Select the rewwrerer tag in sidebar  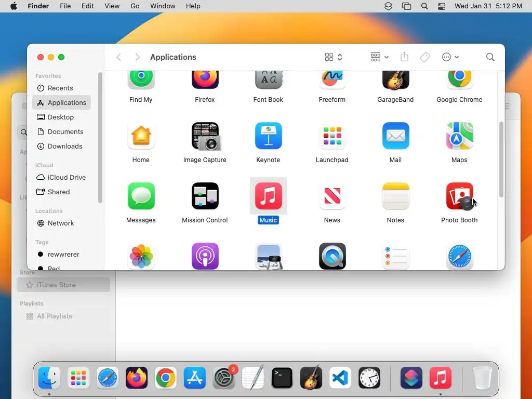click(61, 255)
